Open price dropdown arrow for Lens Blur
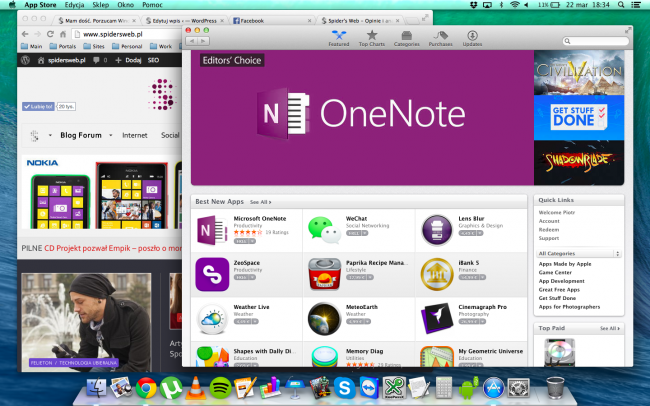The image size is (650, 406). (x=480, y=233)
